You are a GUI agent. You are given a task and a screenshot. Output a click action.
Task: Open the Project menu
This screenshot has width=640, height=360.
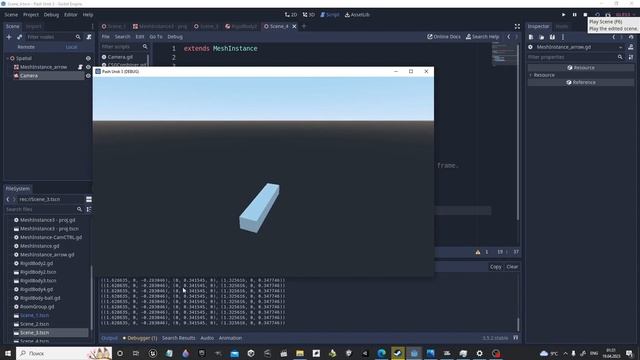(31, 15)
